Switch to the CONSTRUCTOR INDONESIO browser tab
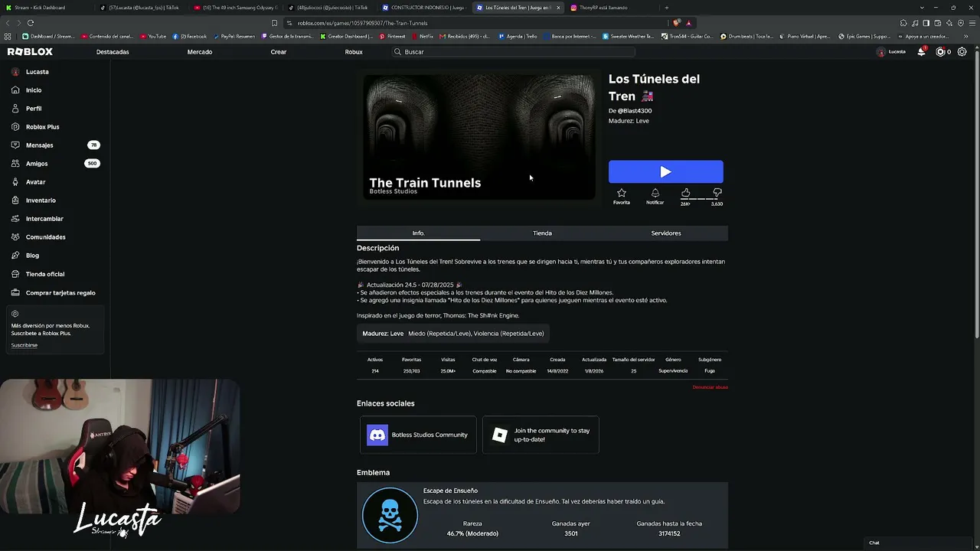980x551 pixels. pyautogui.click(x=423, y=8)
